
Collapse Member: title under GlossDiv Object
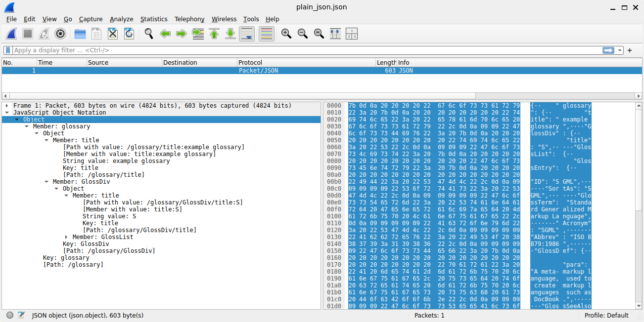[66, 196]
